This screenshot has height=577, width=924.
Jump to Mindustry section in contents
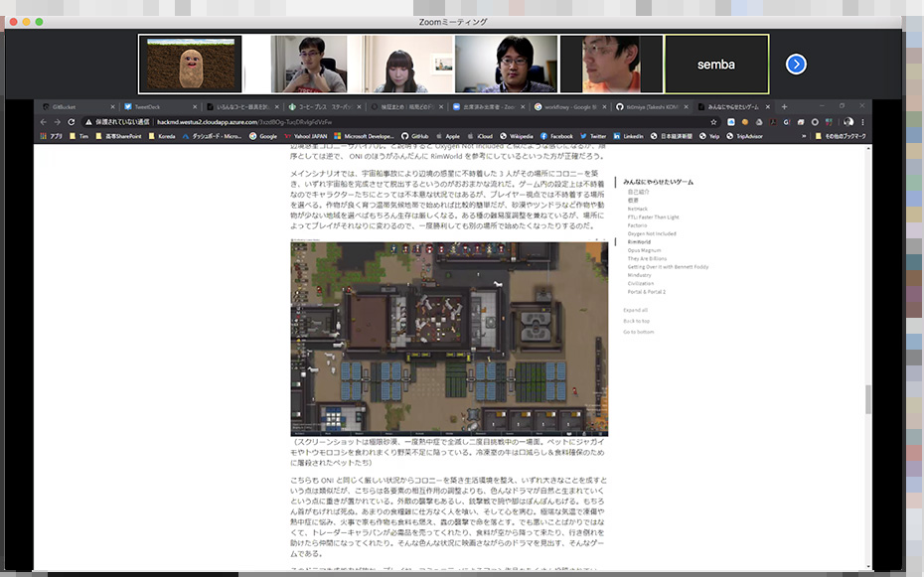639,275
